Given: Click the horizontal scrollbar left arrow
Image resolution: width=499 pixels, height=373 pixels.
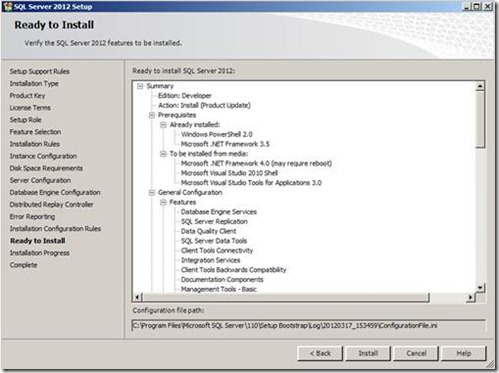Looking at the screenshot, I should pyautogui.click(x=138, y=297).
